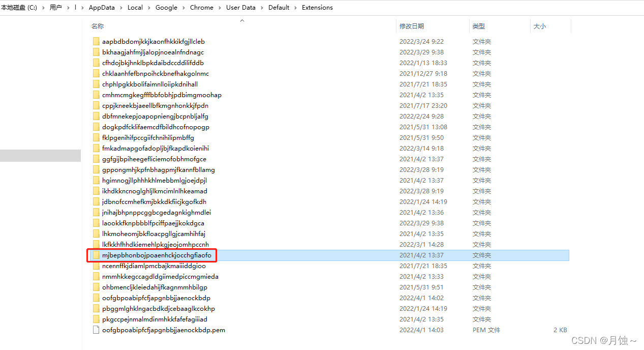Click date 2021/7/17 23:20

tap(423, 106)
